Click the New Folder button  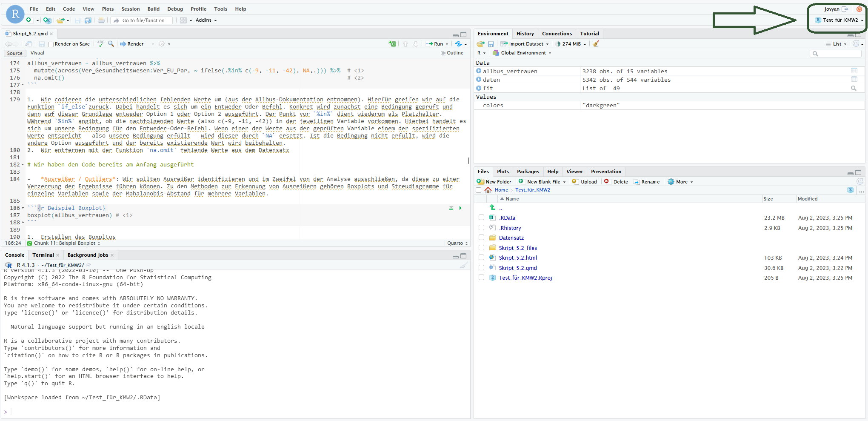(x=494, y=182)
